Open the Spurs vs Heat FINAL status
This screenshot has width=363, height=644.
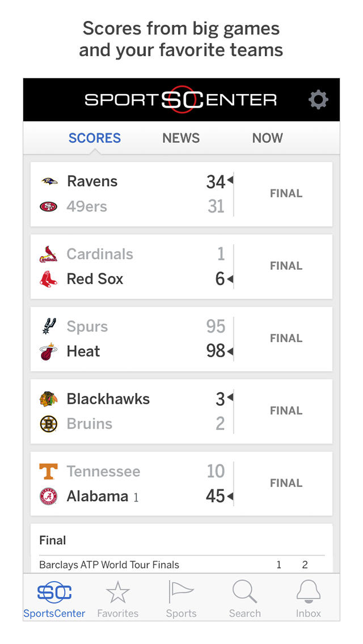tap(286, 338)
